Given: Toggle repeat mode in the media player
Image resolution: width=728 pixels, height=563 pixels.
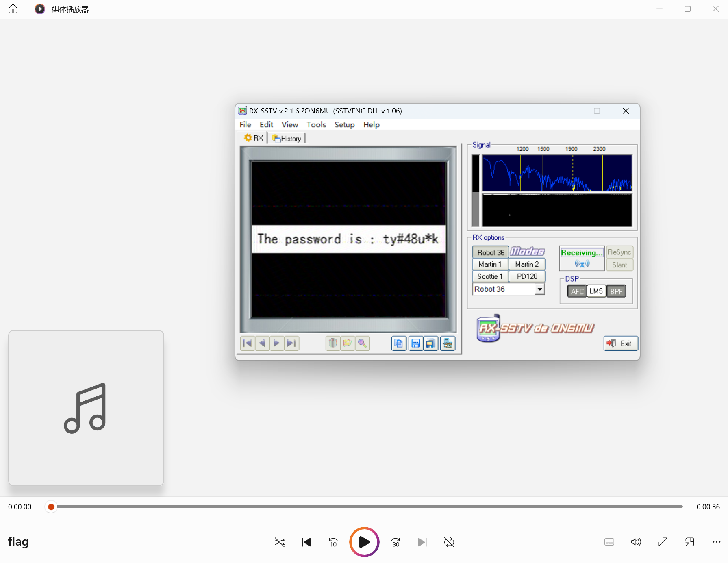Looking at the screenshot, I should tap(449, 542).
